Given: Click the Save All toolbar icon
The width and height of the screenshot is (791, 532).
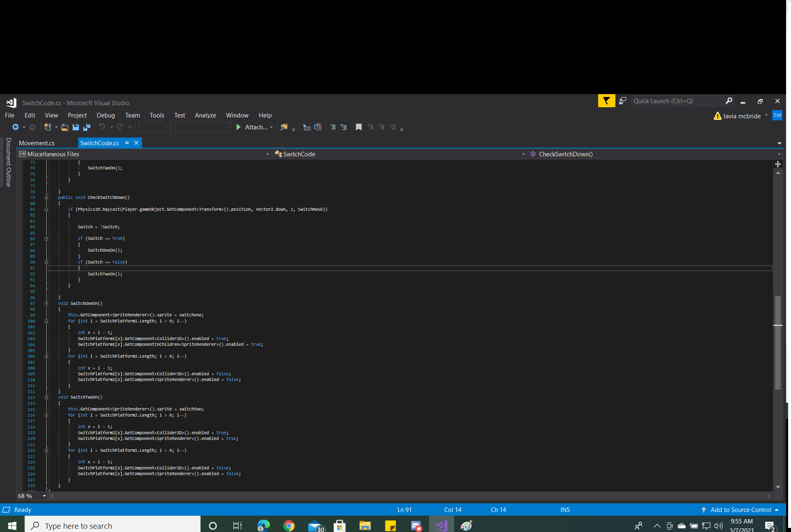Looking at the screenshot, I should coord(86,127).
